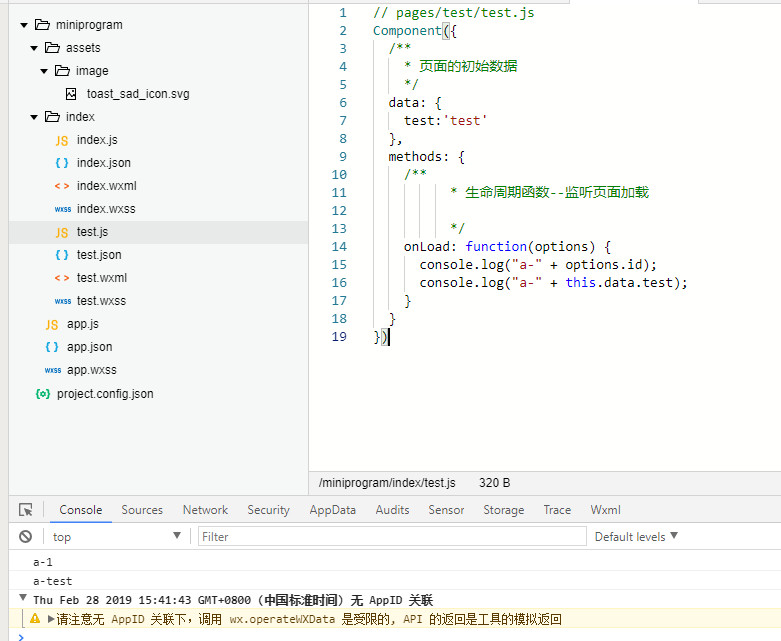The image size is (781, 641).
Task: Click the console Filter input field
Action: point(390,537)
